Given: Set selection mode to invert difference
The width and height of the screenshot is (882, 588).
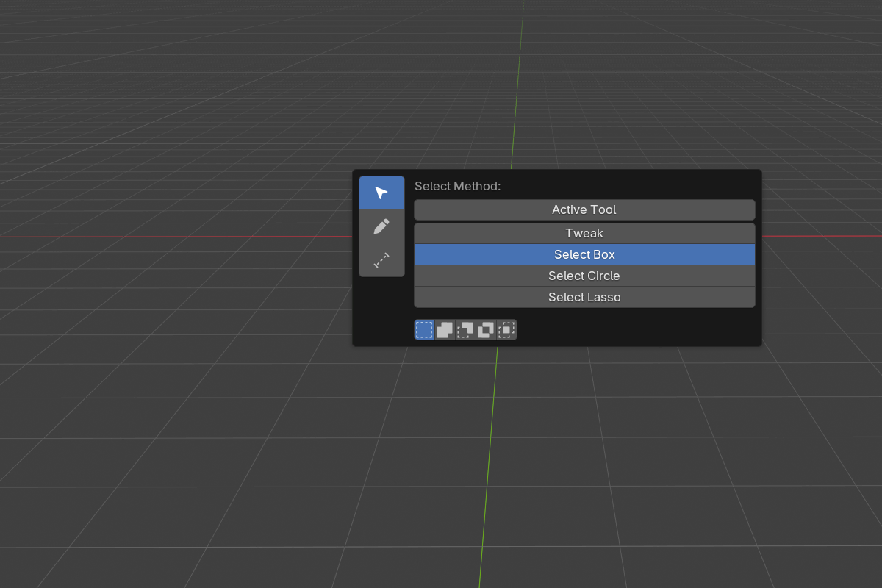Looking at the screenshot, I should pos(486,330).
